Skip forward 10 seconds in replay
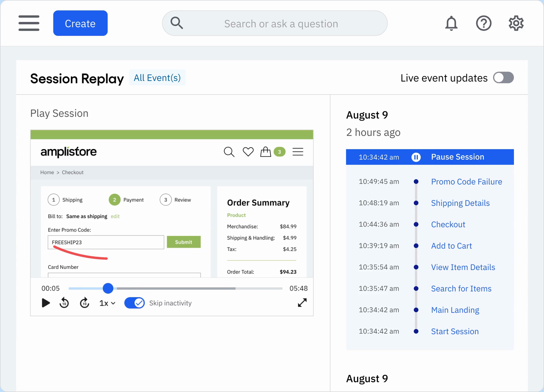The image size is (544, 392). click(x=84, y=303)
